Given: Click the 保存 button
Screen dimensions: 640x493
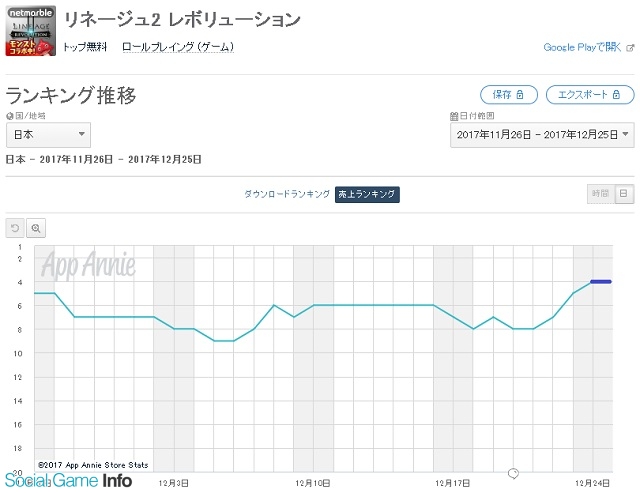Looking at the screenshot, I should coord(509,95).
